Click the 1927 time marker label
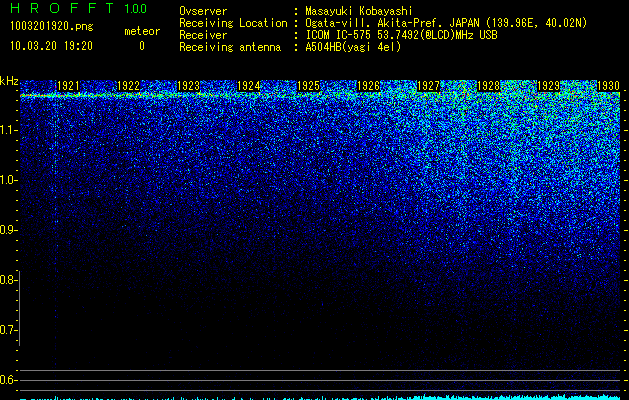 pos(428,86)
